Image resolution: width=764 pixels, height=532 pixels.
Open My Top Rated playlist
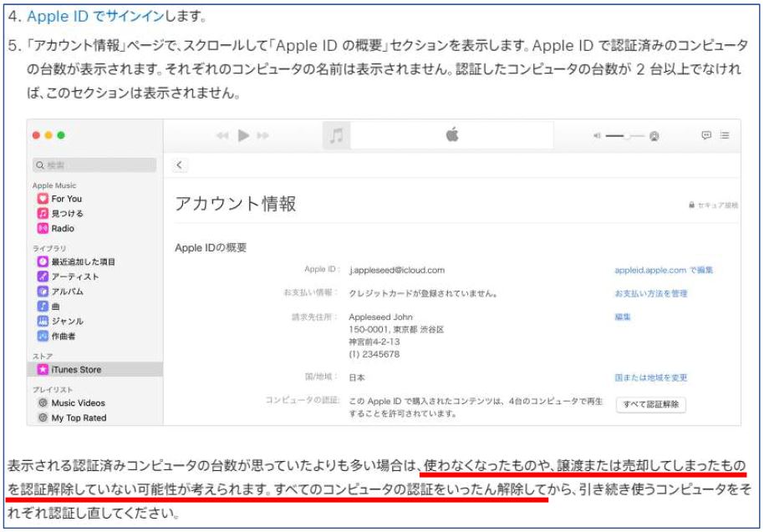[79, 418]
